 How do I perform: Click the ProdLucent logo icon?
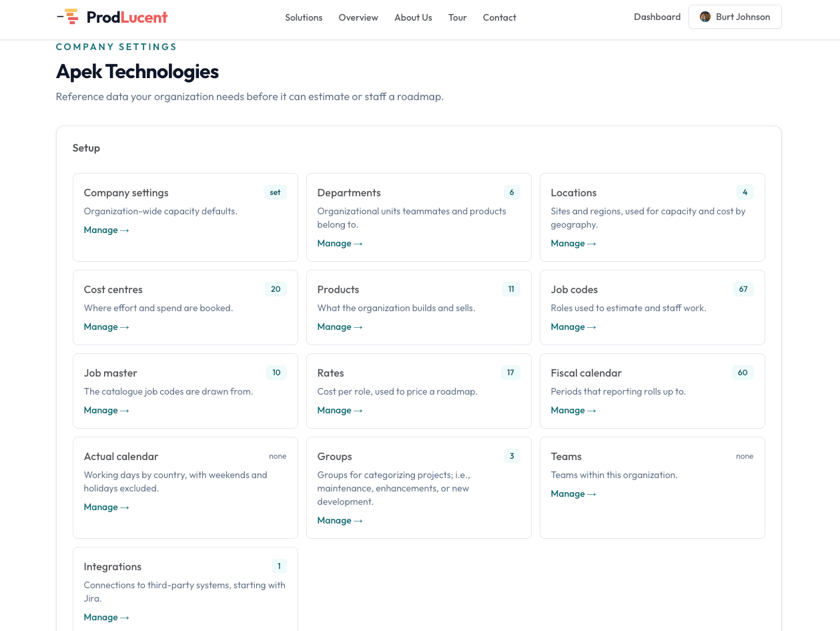point(68,17)
